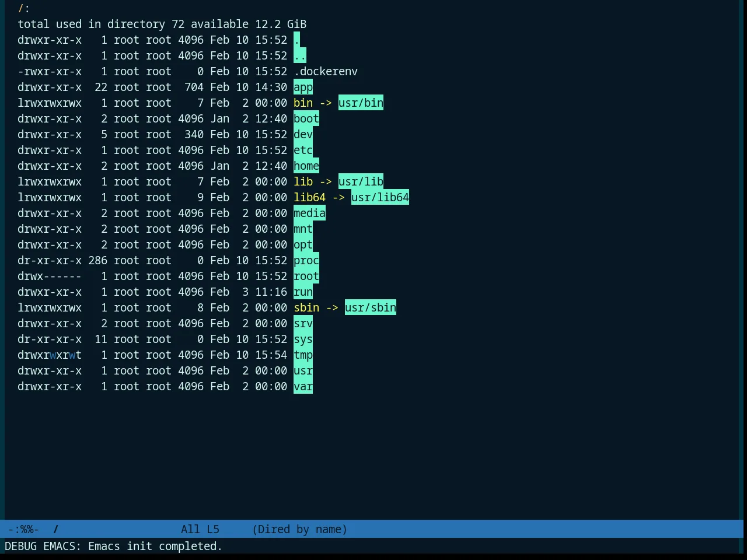
Task: Click the 11 link count for sys
Action: (x=101, y=339)
